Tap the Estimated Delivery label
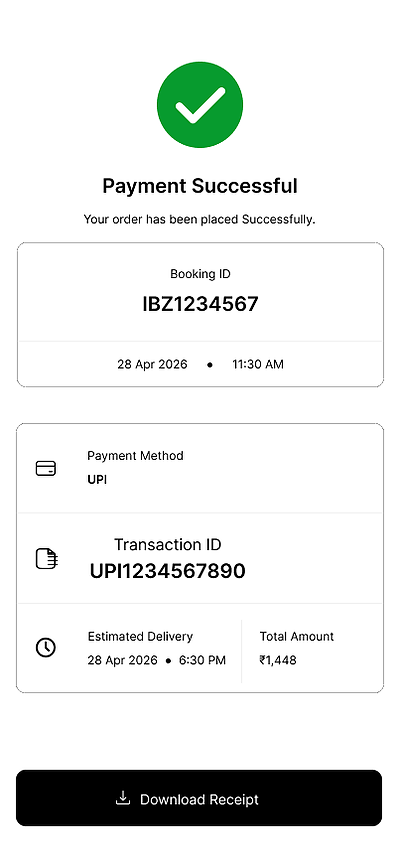The image size is (399, 868). click(140, 637)
